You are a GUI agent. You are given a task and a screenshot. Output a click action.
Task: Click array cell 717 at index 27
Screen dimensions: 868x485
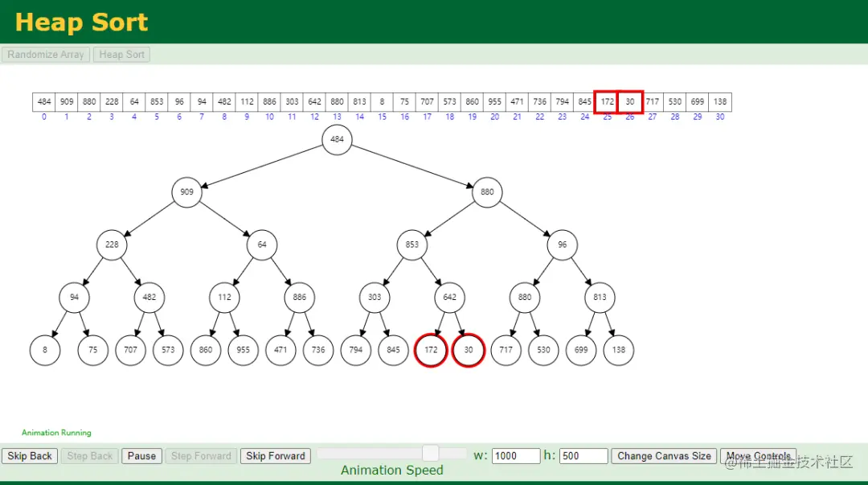point(653,102)
